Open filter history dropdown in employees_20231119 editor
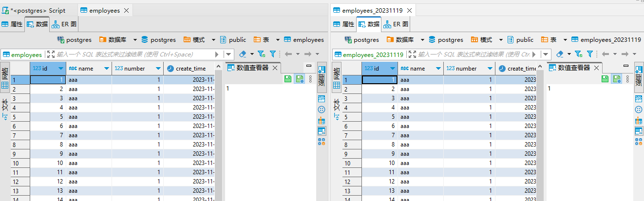Image resolution: width=644 pixels, height=201 pixels. pos(546,55)
